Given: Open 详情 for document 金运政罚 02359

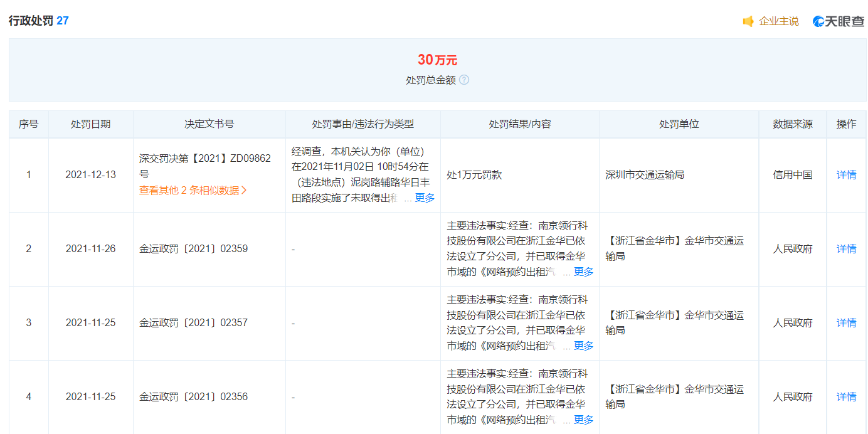Looking at the screenshot, I should pos(846,249).
